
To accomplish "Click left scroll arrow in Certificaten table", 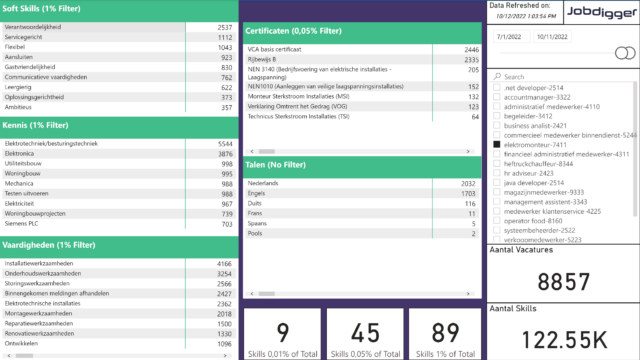I will [252, 151].
